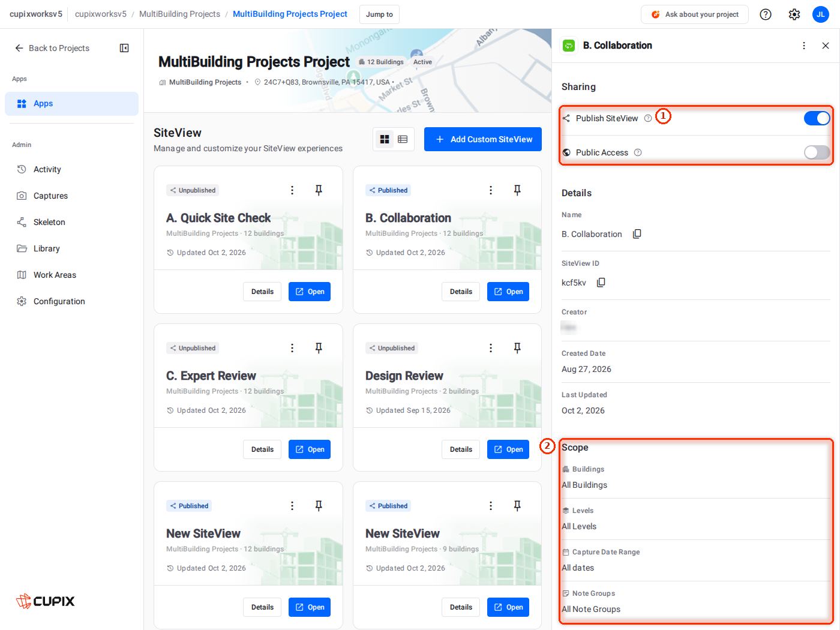This screenshot has height=630, width=840.
Task: Click Ask about your project button
Action: click(x=695, y=14)
